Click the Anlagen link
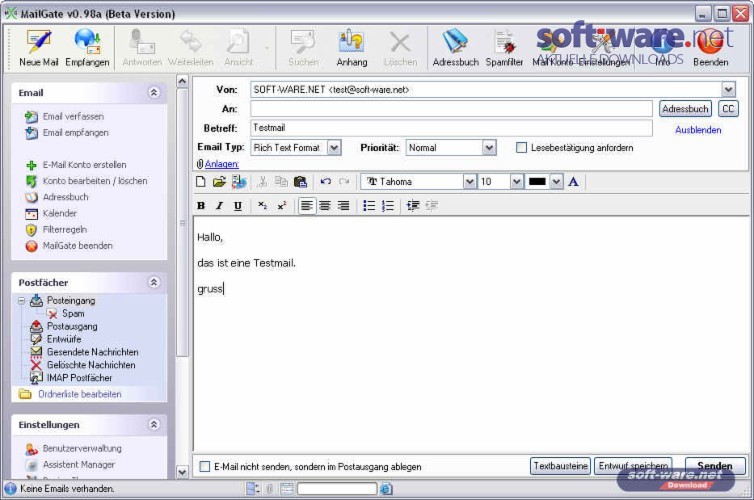754x500 pixels. click(x=222, y=164)
